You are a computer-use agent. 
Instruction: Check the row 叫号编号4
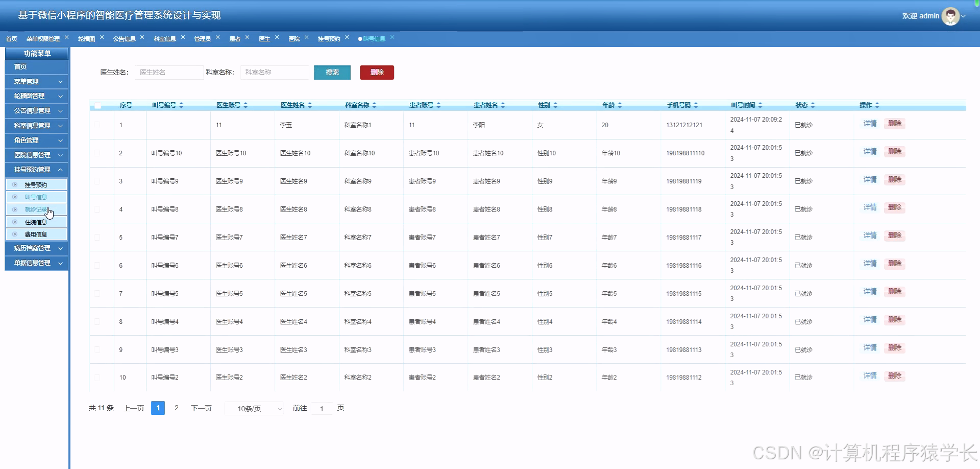point(97,322)
